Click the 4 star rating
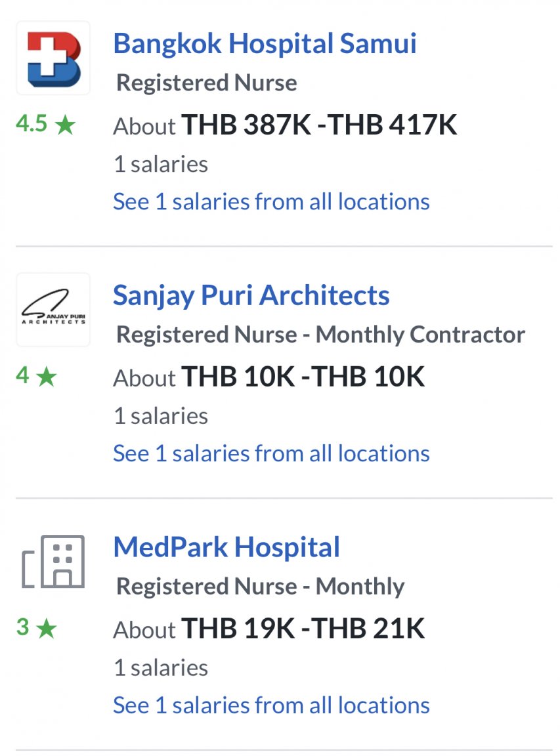This screenshot has height=756, width=560. pos(36,375)
